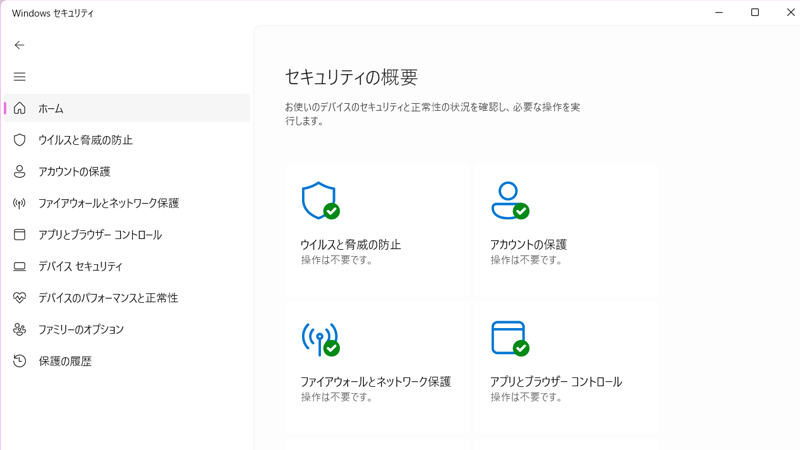Viewport: 800px width, 450px height.
Task: Open ファイアウォールとネットワーク保護 in the sidebar
Action: click(x=127, y=203)
